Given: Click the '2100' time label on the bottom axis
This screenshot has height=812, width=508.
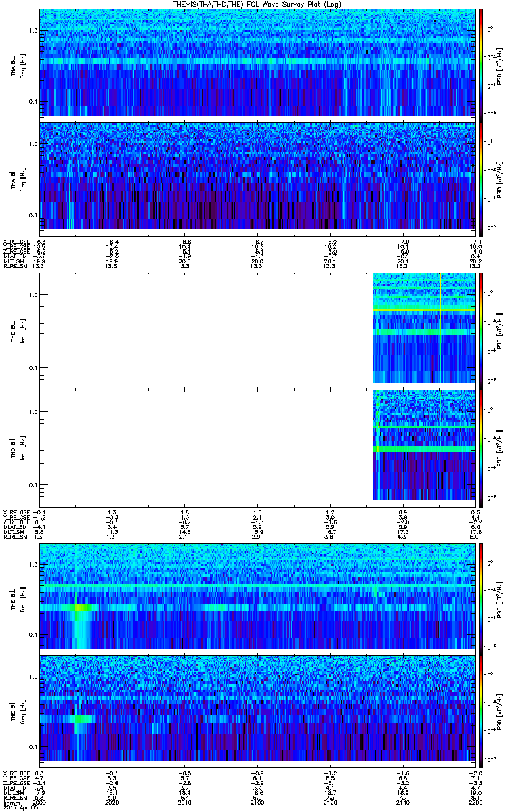Looking at the screenshot, I should tap(257, 801).
